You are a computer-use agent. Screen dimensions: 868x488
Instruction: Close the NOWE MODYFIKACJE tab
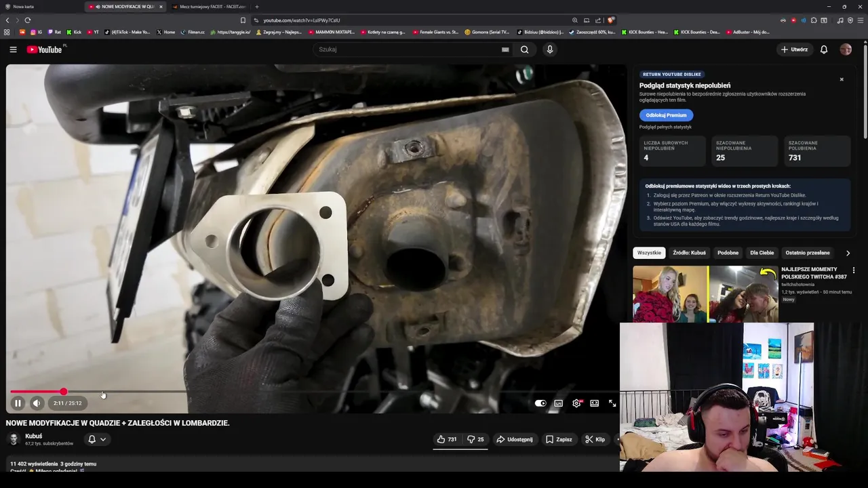coord(161,7)
